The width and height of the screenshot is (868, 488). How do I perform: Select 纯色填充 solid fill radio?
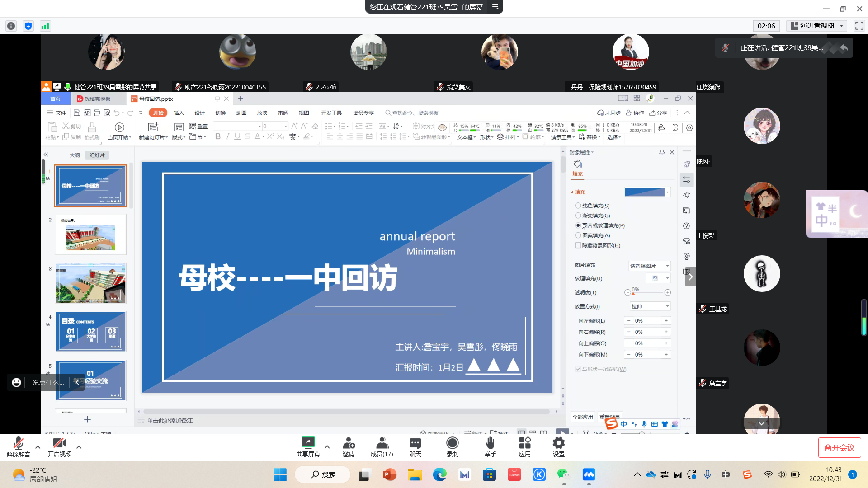click(578, 206)
